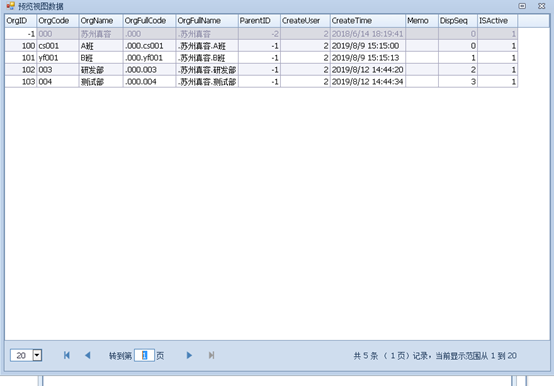Select the row with OrgCode yf001
554x386 pixels.
261,58
